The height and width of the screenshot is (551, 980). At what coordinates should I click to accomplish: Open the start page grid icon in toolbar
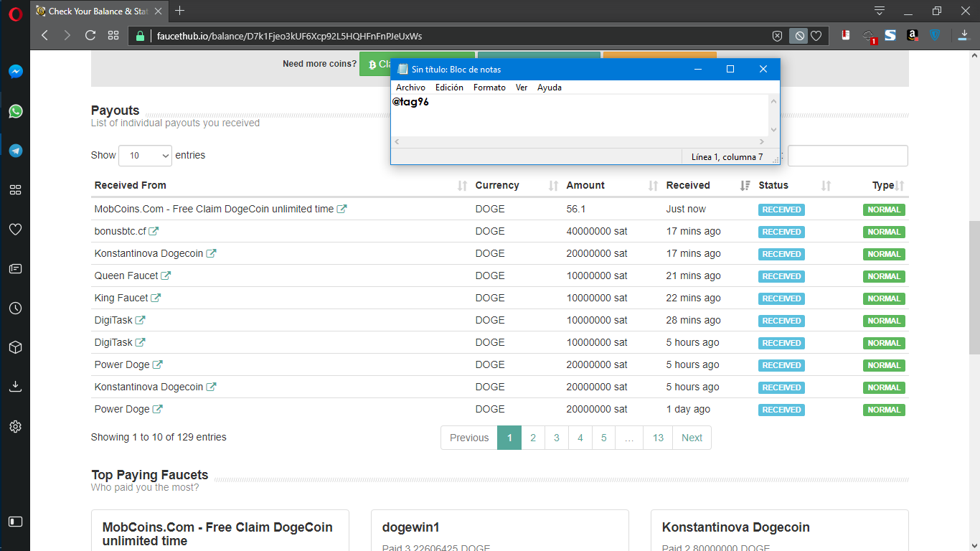tap(113, 35)
